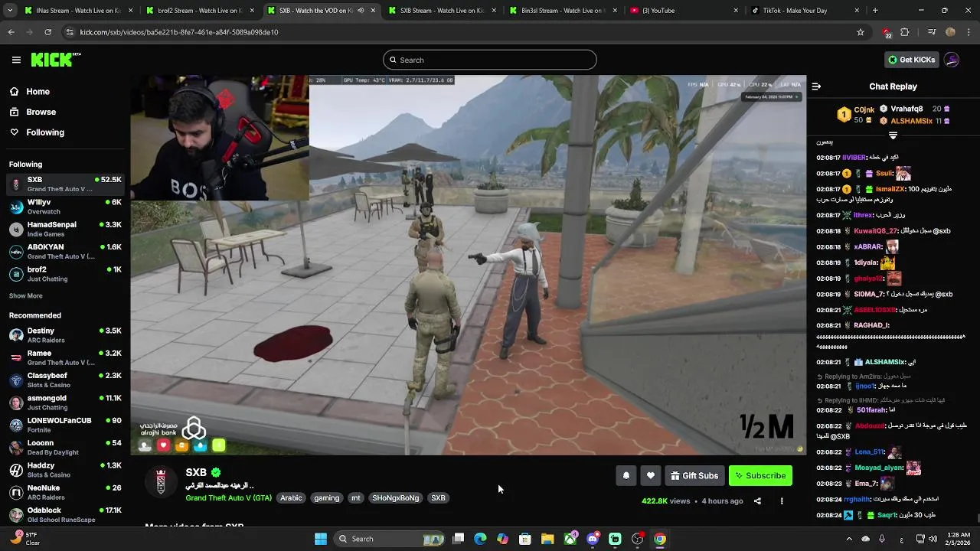This screenshot has width=980, height=551.
Task: Click the share icon under video
Action: click(757, 501)
